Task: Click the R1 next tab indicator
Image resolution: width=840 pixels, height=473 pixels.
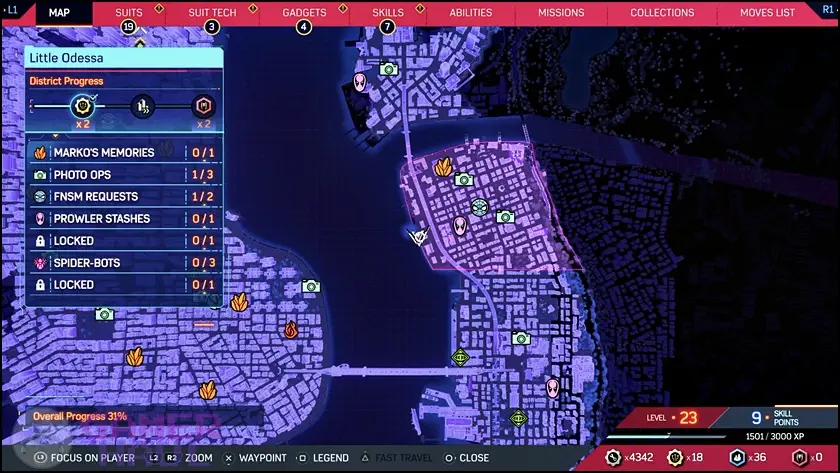Action: 828,10
